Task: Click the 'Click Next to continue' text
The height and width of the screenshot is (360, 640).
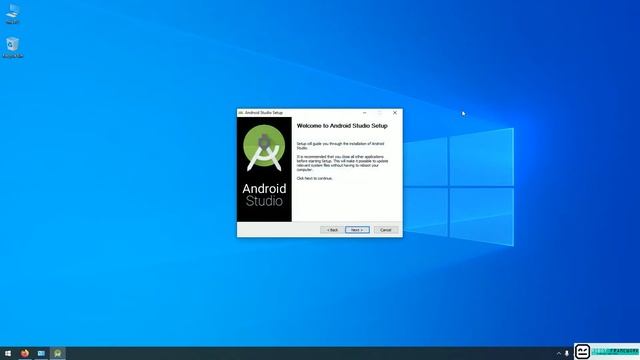Action: point(314,178)
